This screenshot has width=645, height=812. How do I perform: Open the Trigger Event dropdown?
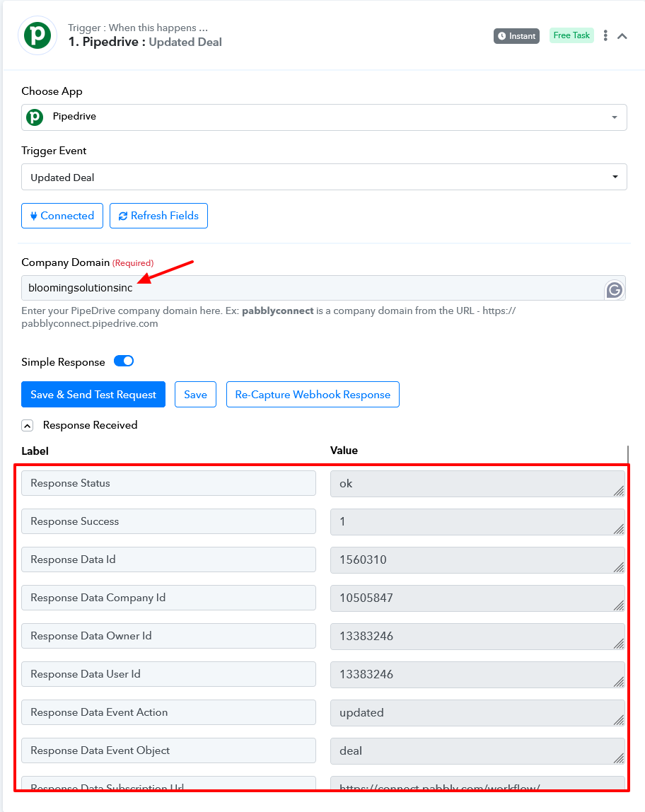(324, 177)
